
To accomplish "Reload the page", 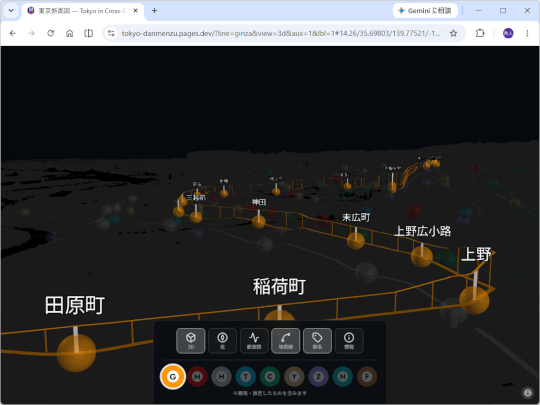I will click(x=51, y=33).
